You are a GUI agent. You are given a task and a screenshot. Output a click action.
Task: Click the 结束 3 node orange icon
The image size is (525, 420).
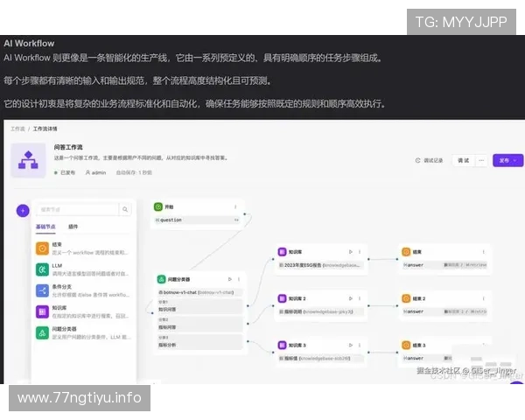pyautogui.click(x=406, y=345)
